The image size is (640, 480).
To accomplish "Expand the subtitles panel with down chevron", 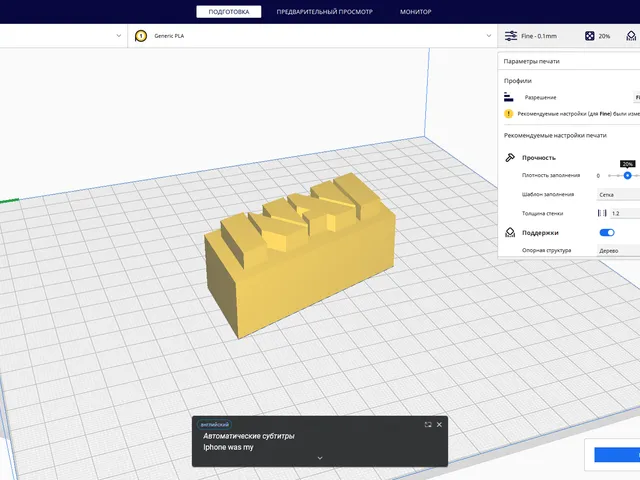I will 320,458.
